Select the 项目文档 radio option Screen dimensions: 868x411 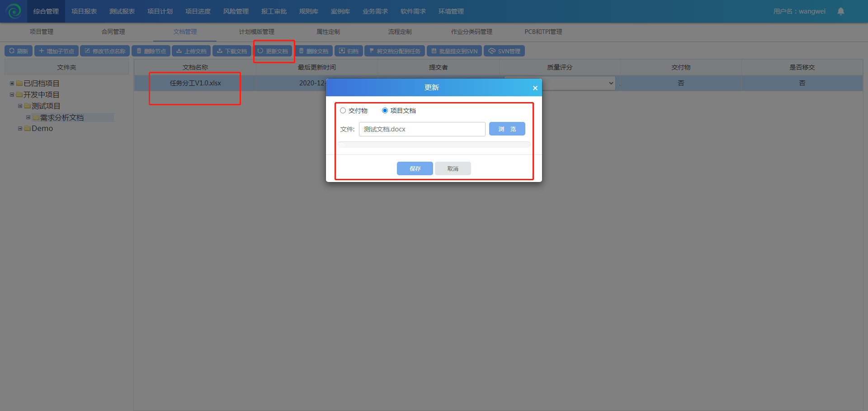click(385, 111)
